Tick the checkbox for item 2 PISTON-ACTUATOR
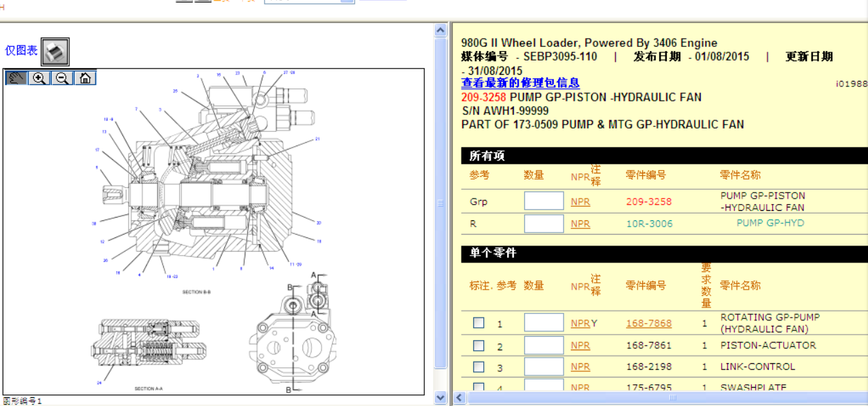The height and width of the screenshot is (406, 868). [x=479, y=345]
